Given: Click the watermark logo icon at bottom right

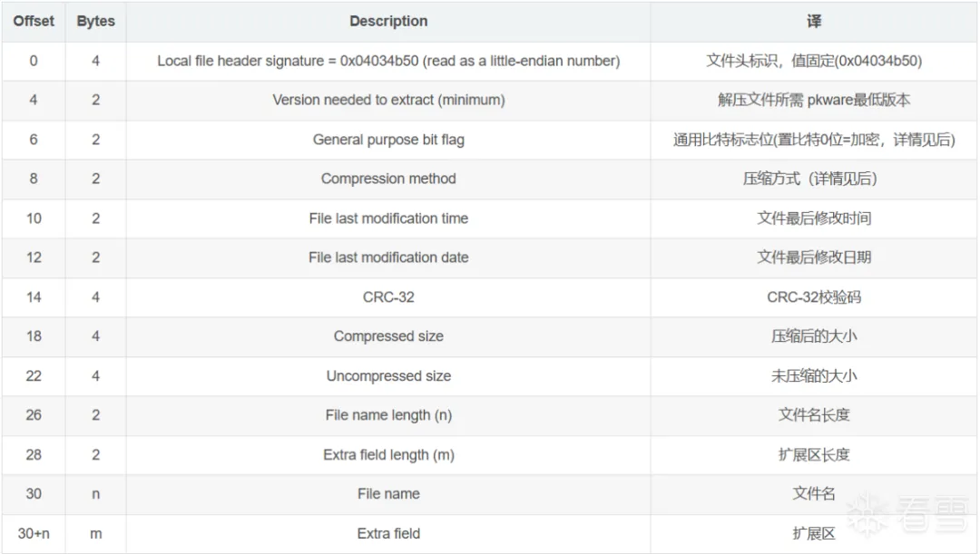Looking at the screenshot, I should point(865,512).
